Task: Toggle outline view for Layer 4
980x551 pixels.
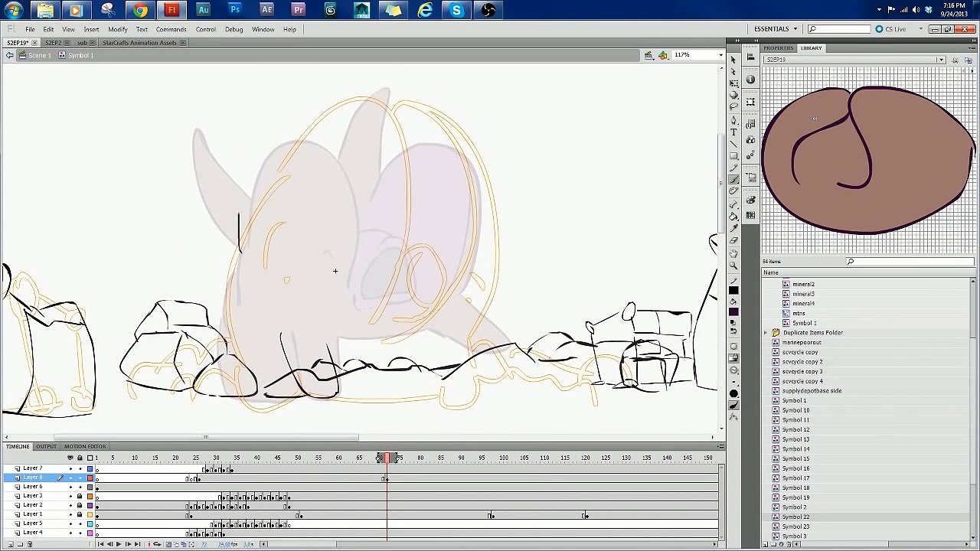Action: click(90, 533)
